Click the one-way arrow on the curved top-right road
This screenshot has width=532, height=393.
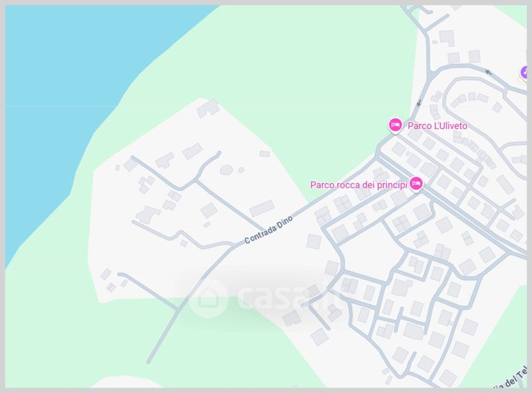tap(488, 72)
